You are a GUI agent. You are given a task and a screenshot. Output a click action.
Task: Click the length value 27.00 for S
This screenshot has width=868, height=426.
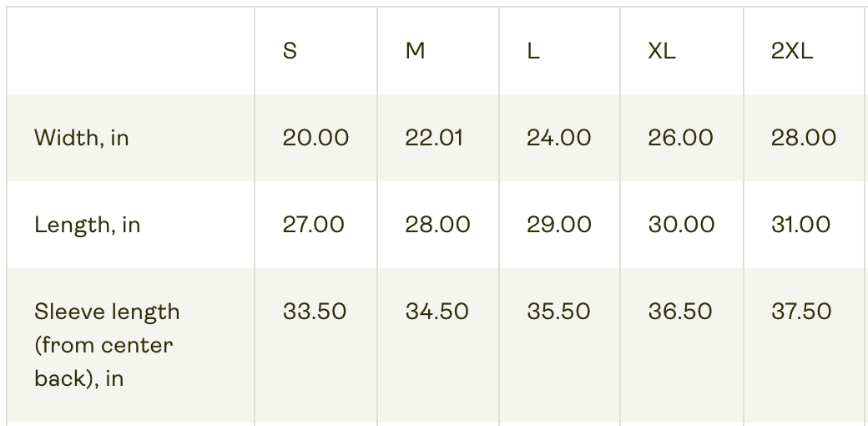(313, 225)
